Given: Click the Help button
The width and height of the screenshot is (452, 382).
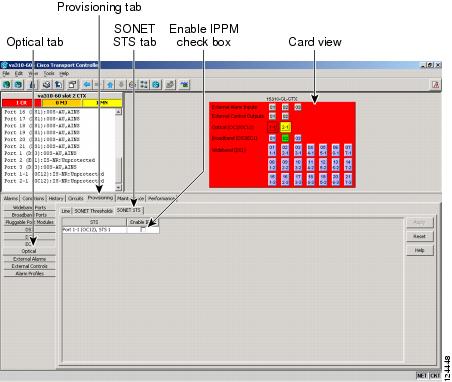Looking at the screenshot, I should [419, 250].
